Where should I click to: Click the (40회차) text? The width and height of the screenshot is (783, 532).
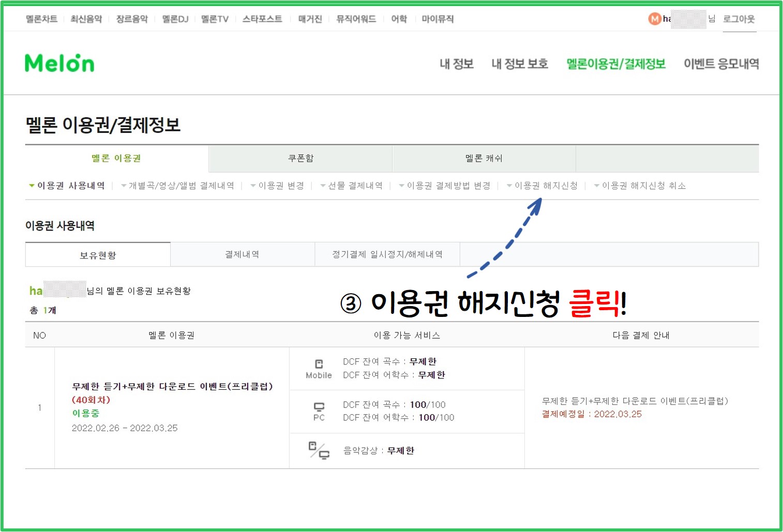point(91,400)
